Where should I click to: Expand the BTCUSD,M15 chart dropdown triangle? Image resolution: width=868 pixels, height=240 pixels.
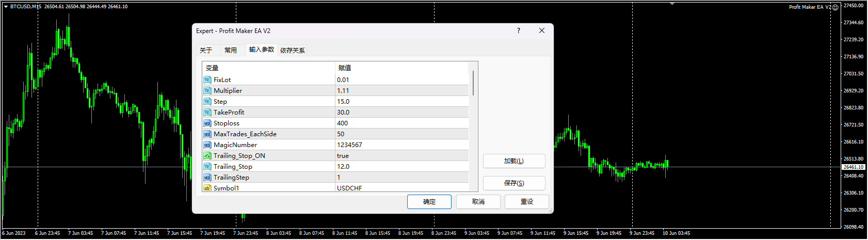[6, 7]
